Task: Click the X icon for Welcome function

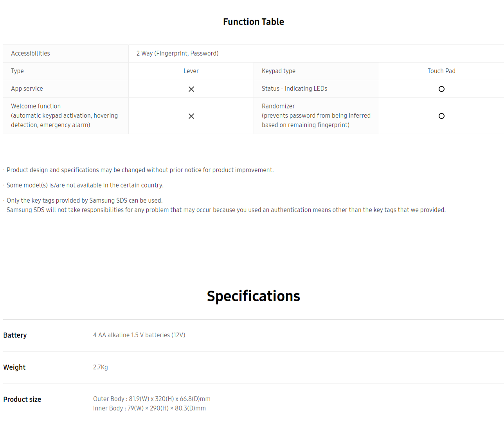Action: coord(191,116)
